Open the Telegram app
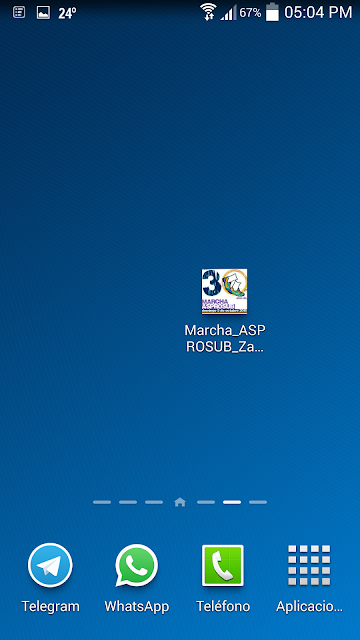The image size is (360, 640). coord(50,565)
